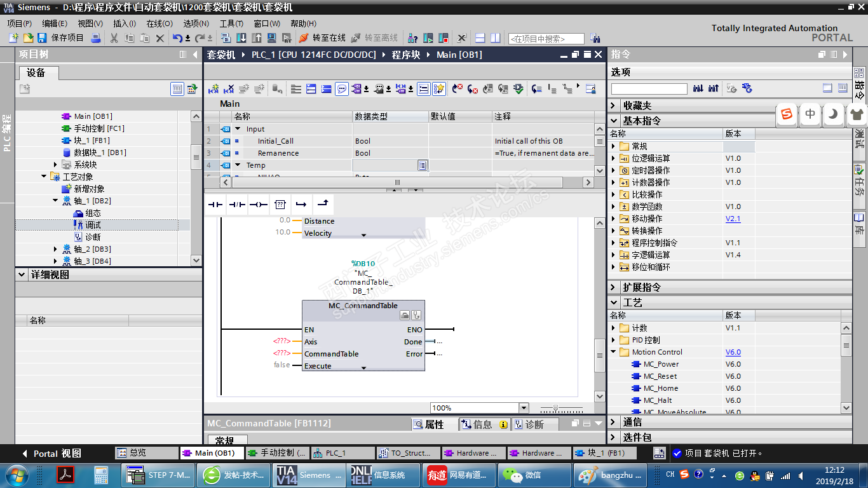
Task: Open the 在线 (Online) menu
Action: point(159,24)
